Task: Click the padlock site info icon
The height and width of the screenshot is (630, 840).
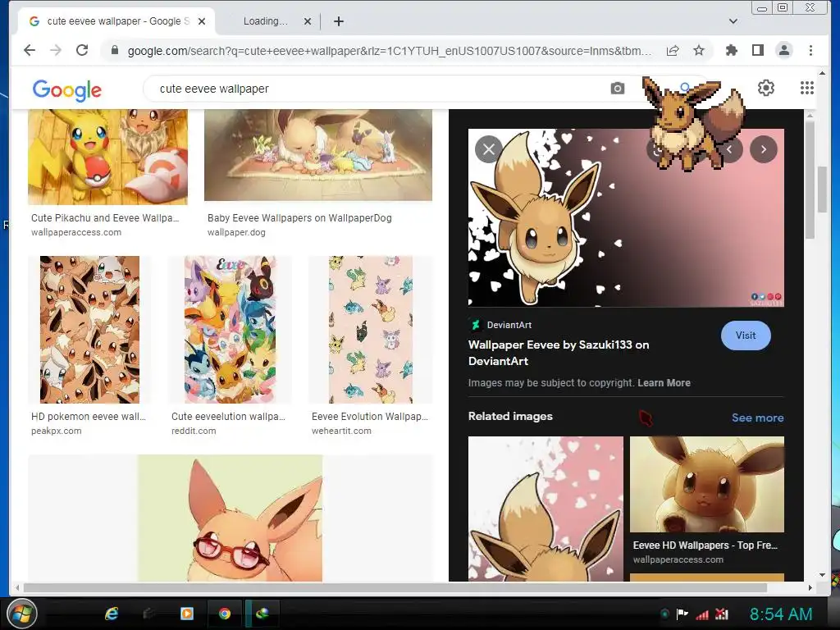Action: pos(114,50)
